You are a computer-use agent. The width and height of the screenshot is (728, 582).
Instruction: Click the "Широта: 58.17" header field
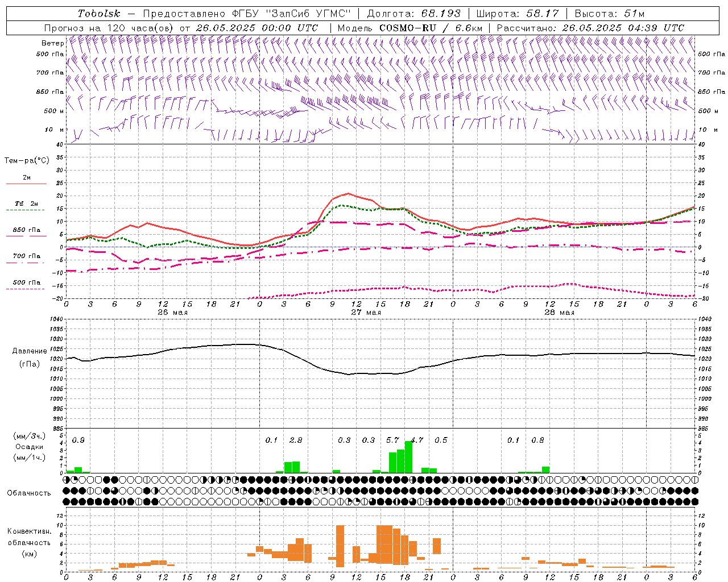click(x=518, y=14)
